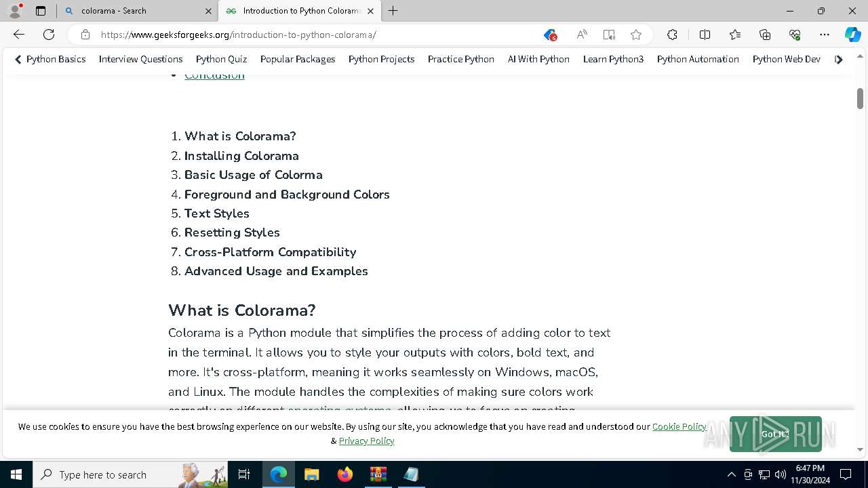Open Edge Settings and more menu
The height and width of the screenshot is (488, 868).
825,35
